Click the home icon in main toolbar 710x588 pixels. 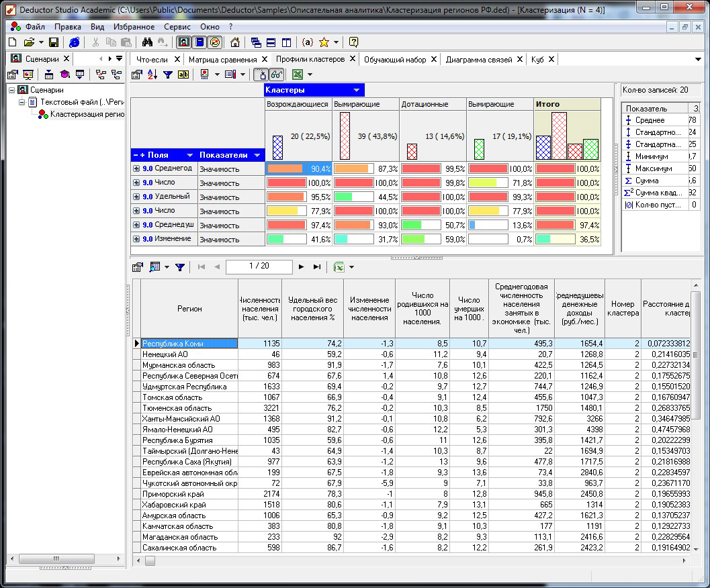(x=235, y=42)
